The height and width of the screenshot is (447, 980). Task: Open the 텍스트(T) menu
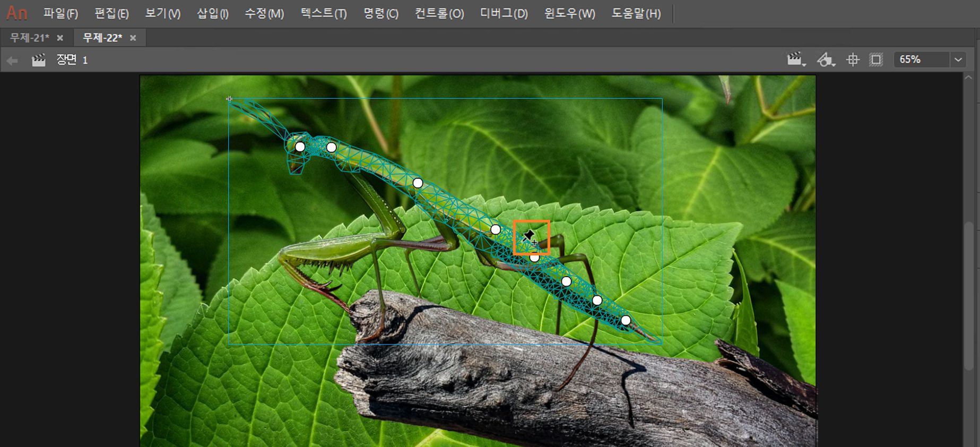(x=324, y=13)
